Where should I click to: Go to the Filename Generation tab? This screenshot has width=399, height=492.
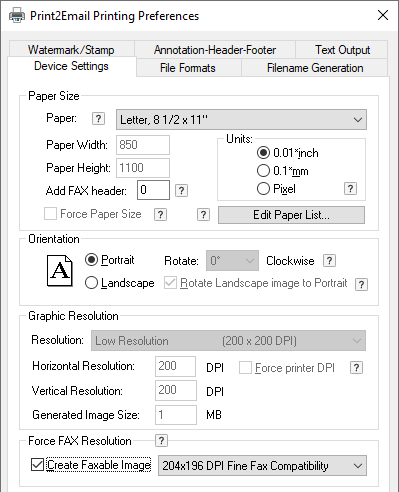(x=315, y=68)
